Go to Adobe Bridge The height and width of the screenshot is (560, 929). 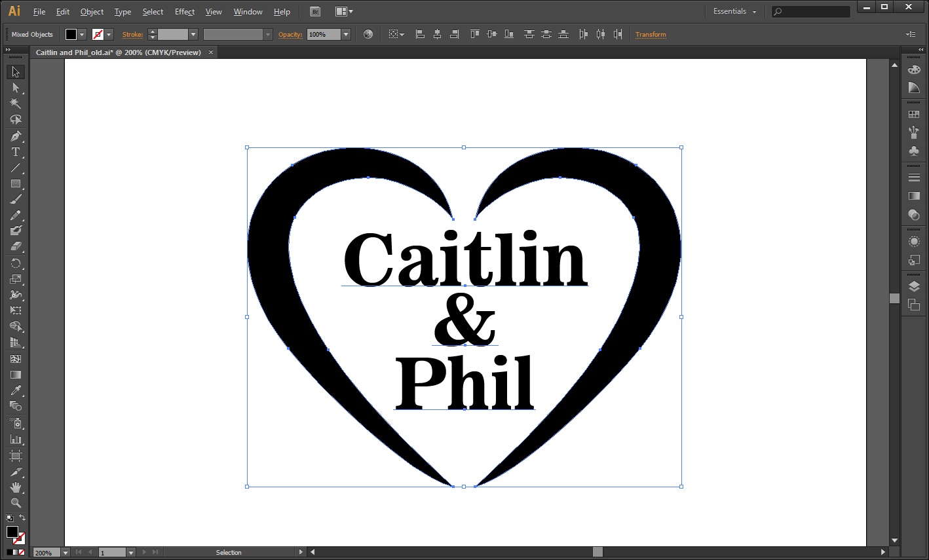(315, 12)
